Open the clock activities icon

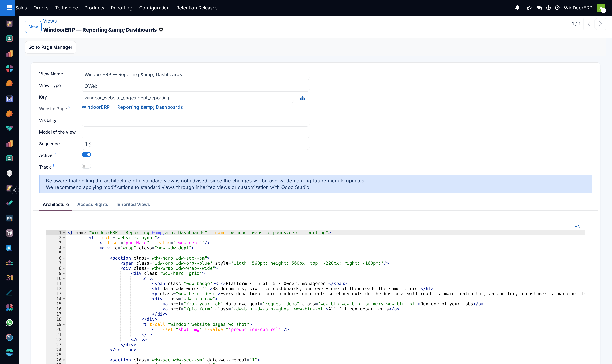coord(557,8)
